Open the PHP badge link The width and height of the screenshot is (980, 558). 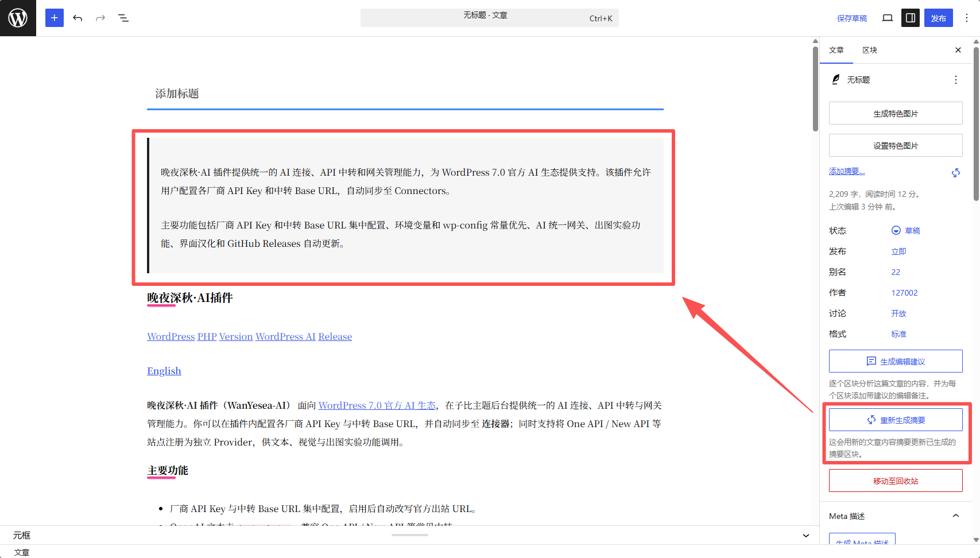point(207,336)
